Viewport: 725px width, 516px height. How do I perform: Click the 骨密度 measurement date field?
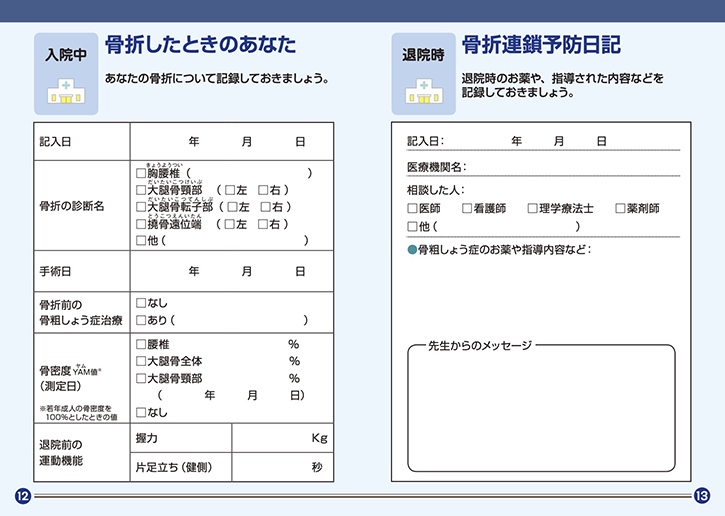point(231,395)
